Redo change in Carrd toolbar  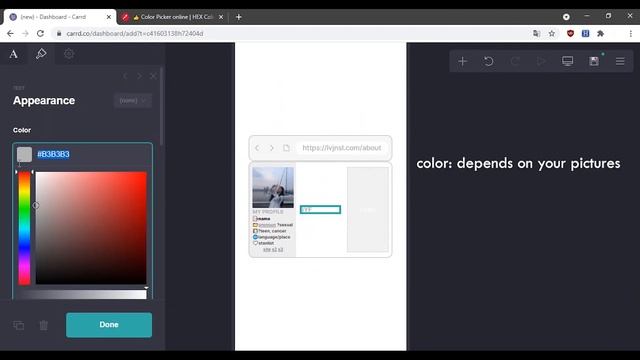click(x=515, y=61)
